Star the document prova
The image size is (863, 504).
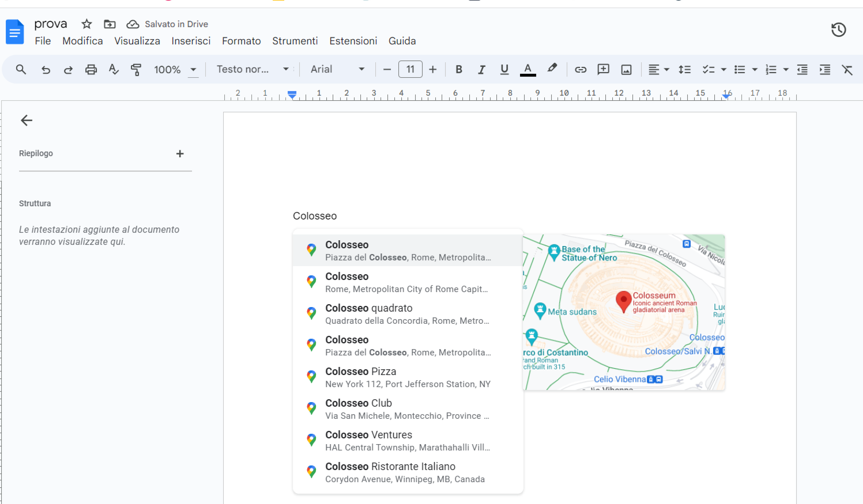coord(86,24)
